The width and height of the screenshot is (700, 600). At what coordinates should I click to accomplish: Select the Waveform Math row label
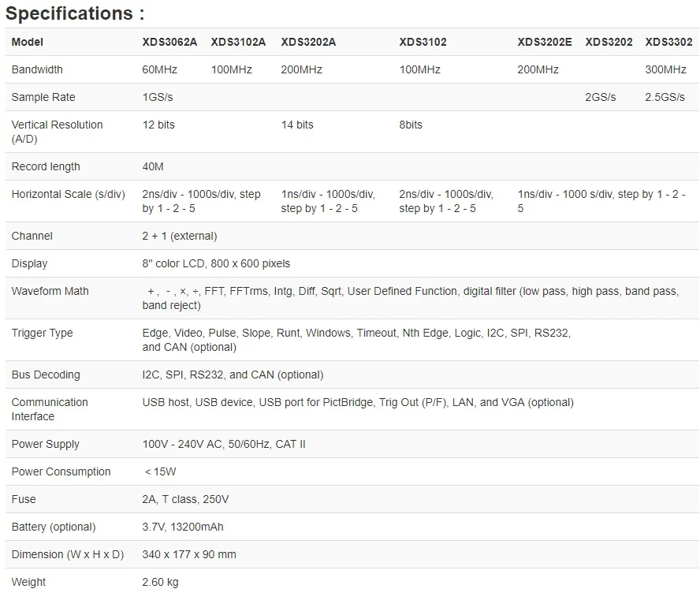[50, 291]
